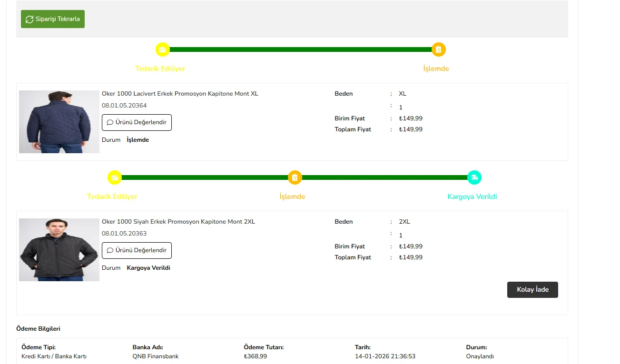Screen dimensions: 620x364
Task: Click the 'Kargoya Verildi' label under the tracker
Action: click(x=472, y=197)
